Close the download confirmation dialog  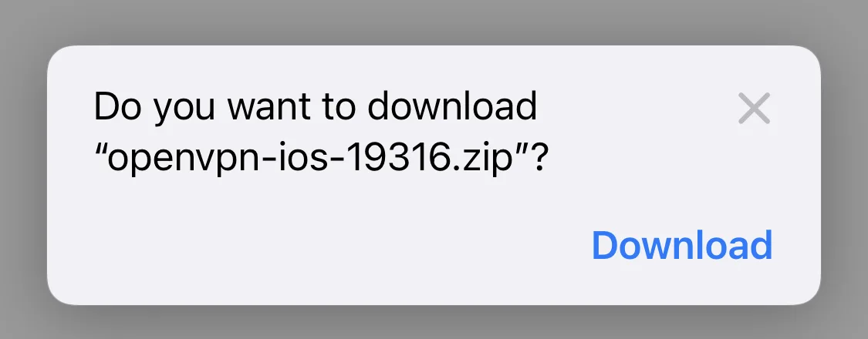click(754, 109)
